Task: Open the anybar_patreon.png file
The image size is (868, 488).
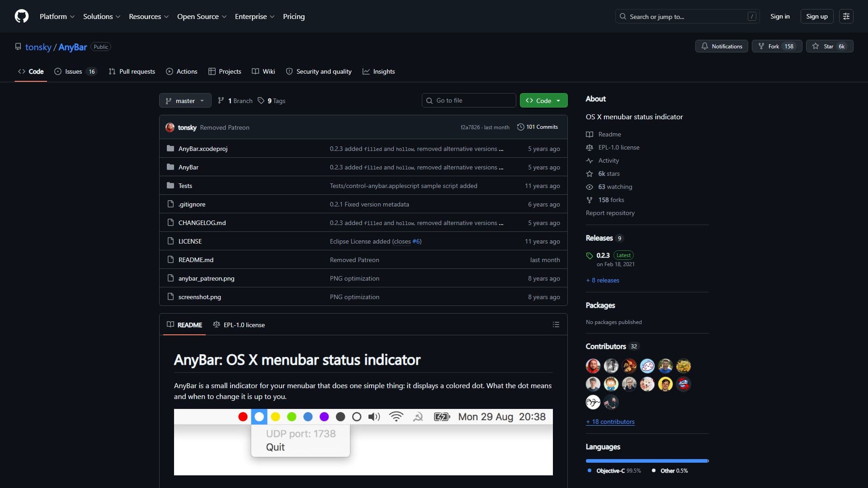Action: (206, 278)
